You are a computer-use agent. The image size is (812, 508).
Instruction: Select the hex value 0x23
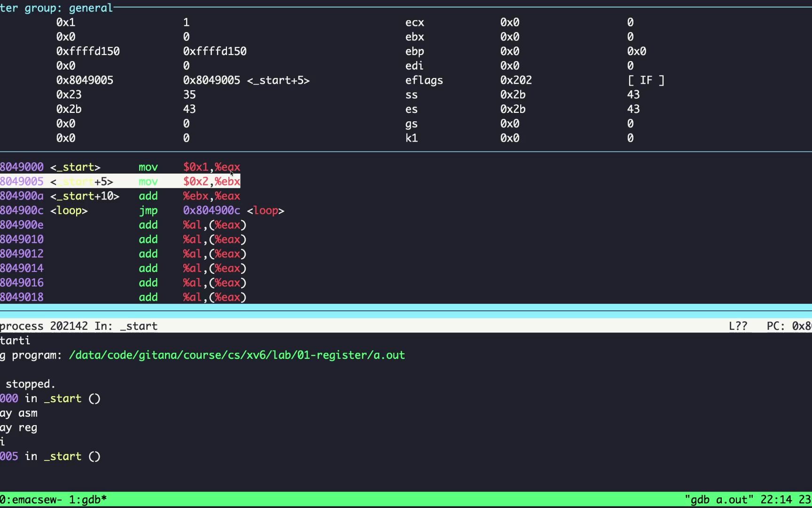(x=69, y=95)
